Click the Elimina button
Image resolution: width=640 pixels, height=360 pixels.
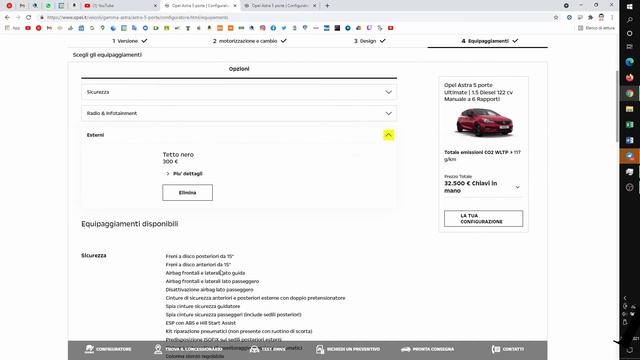(x=187, y=193)
